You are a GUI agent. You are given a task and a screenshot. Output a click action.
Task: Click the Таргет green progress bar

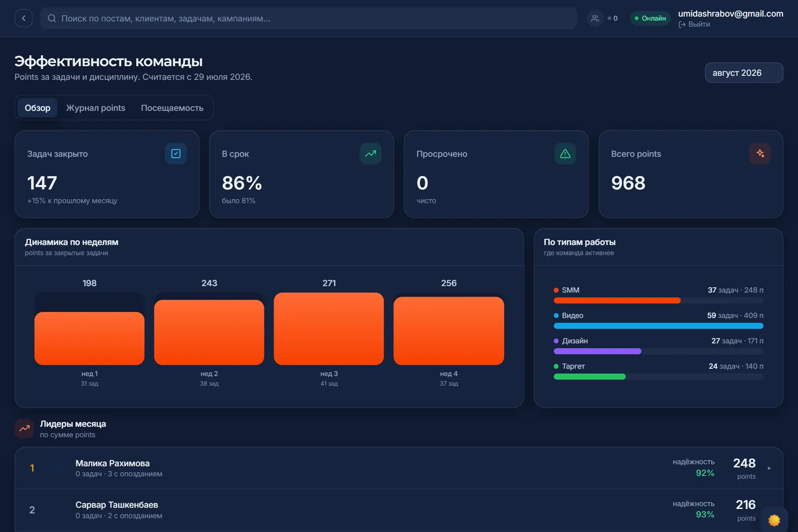pyautogui.click(x=590, y=377)
